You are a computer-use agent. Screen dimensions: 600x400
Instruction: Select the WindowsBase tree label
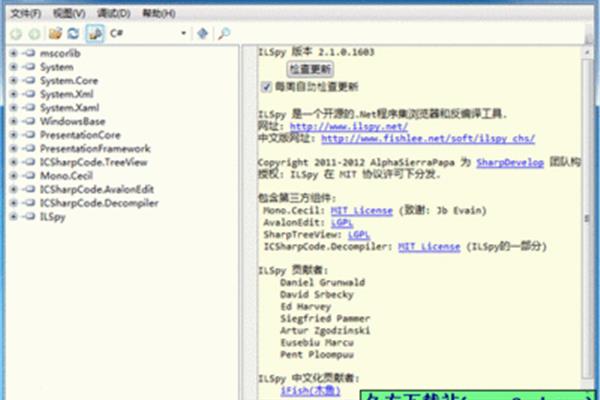[72, 121]
